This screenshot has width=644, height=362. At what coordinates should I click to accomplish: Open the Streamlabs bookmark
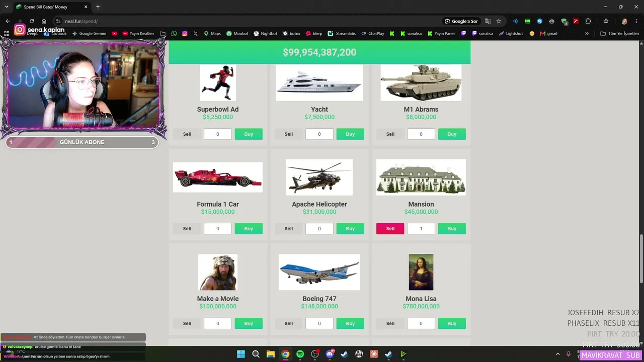pos(342,34)
